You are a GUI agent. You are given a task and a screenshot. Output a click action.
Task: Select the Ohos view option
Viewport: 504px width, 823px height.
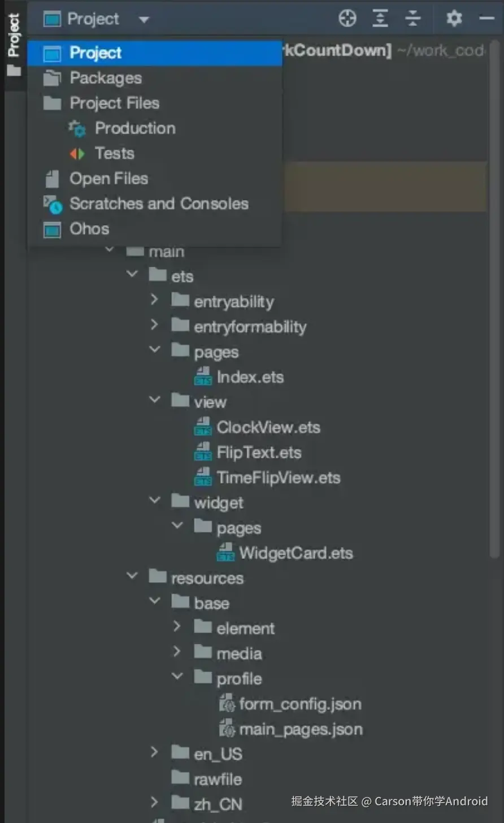89,229
